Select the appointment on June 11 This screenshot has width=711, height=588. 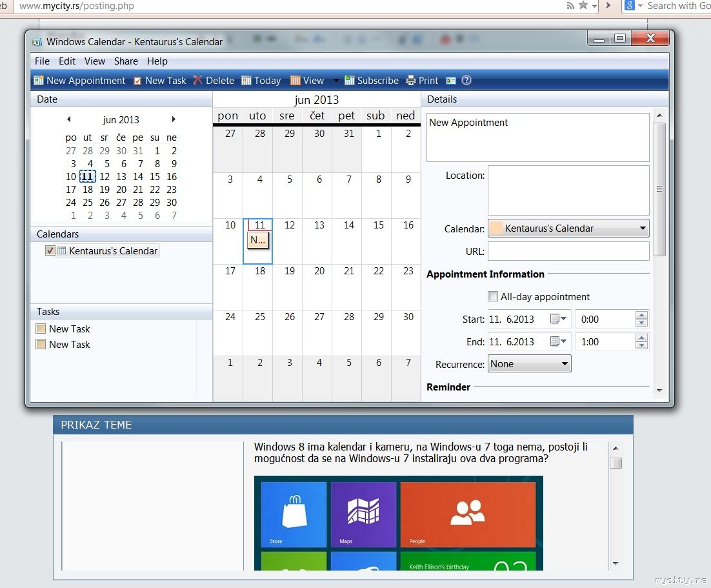point(258,240)
